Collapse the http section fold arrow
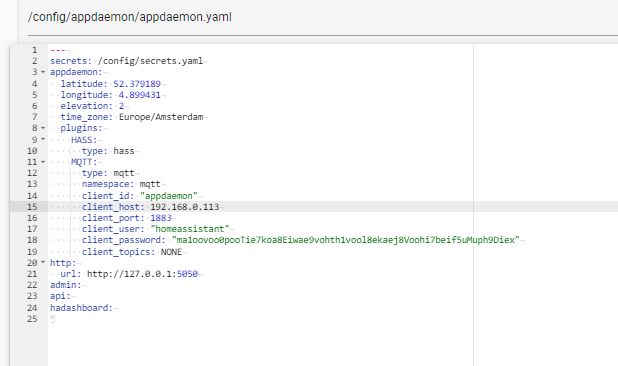Viewport: 618px width, 366px height. click(x=43, y=263)
